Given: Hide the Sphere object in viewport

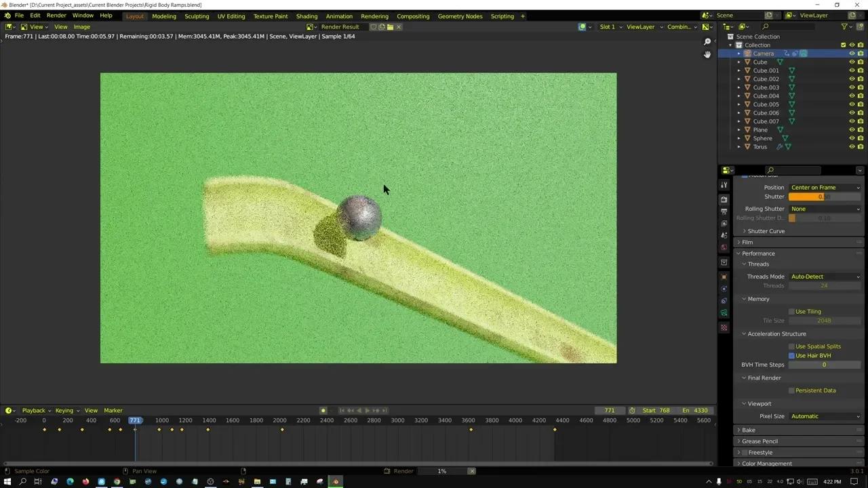Looking at the screenshot, I should pyautogui.click(x=852, y=138).
